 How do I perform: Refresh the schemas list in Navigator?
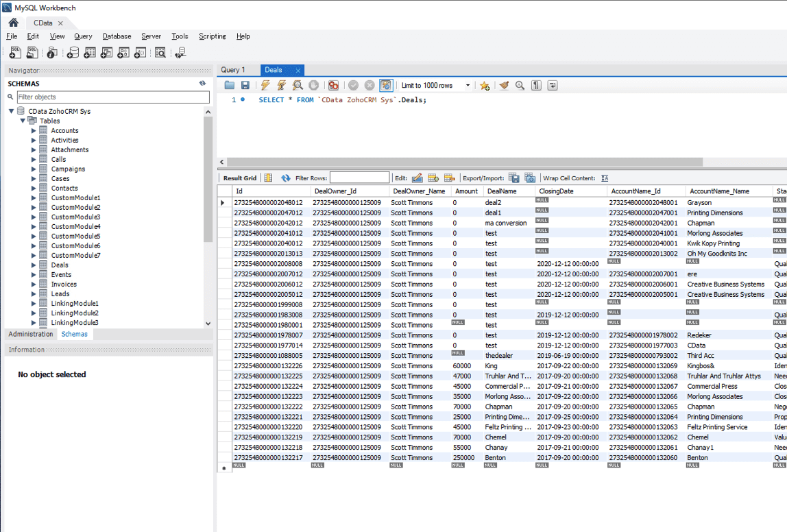pyautogui.click(x=202, y=84)
